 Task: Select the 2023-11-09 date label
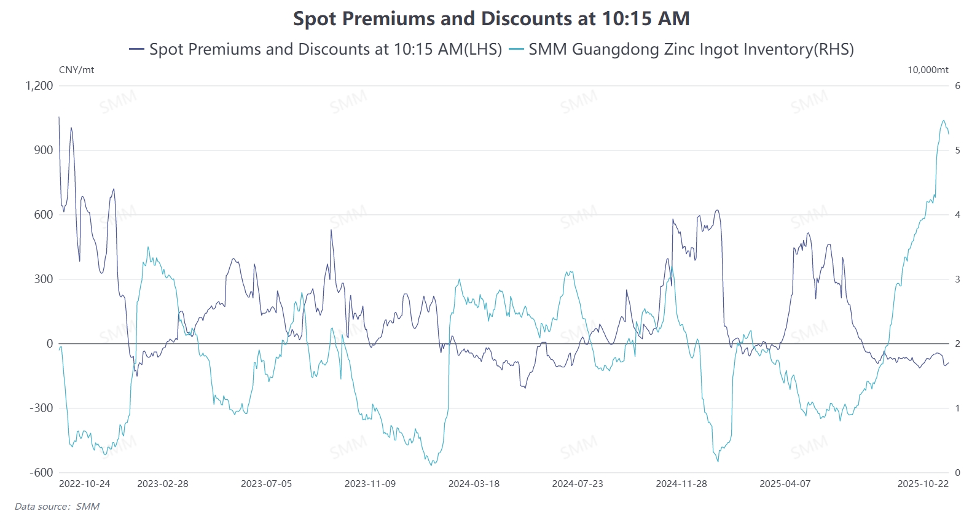[370, 484]
